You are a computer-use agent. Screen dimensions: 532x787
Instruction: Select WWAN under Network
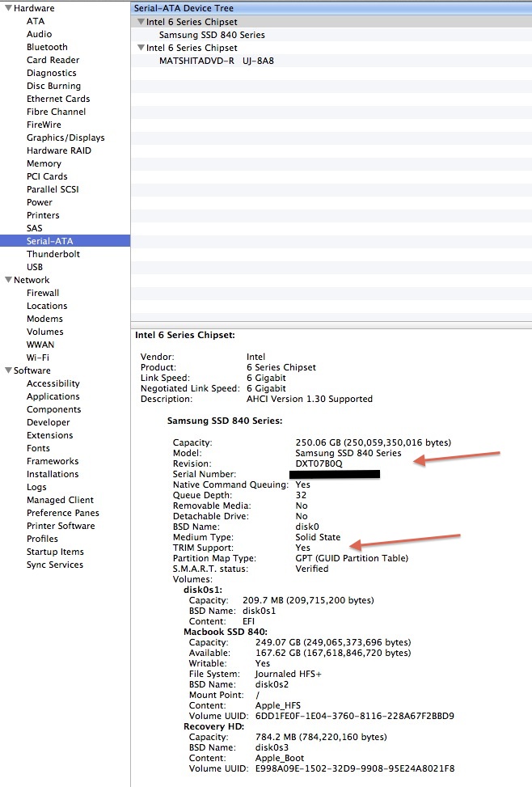coord(40,345)
